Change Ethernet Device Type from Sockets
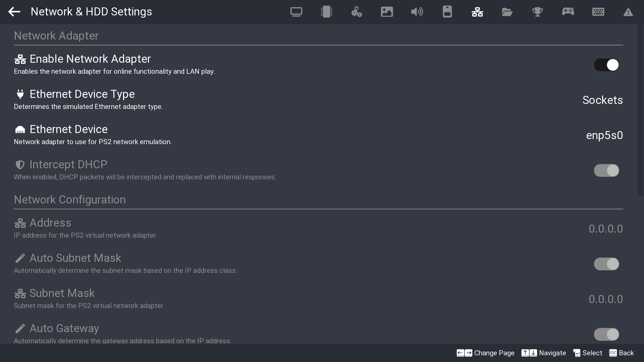 pyautogui.click(x=602, y=100)
